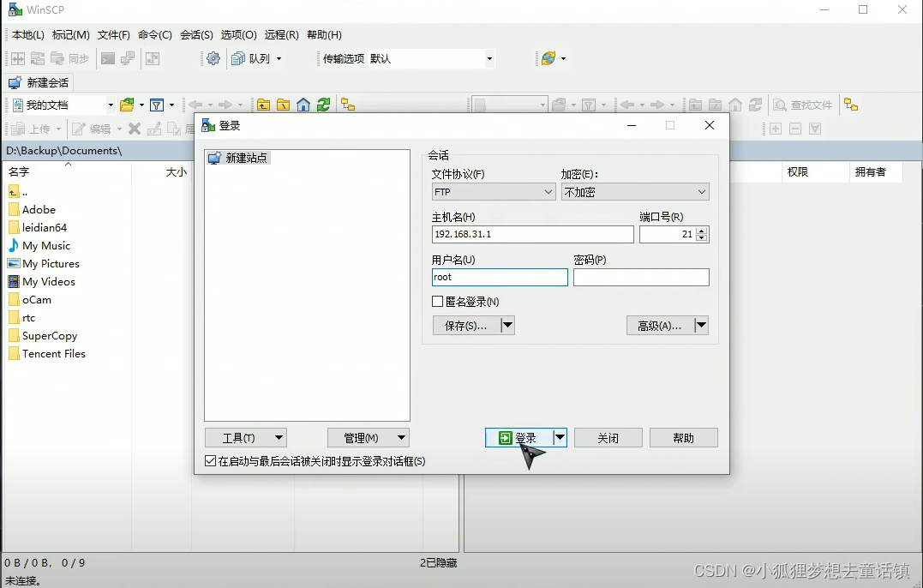Click the remote select files plus icon
Viewport: 923px width, 588px height.
776,129
